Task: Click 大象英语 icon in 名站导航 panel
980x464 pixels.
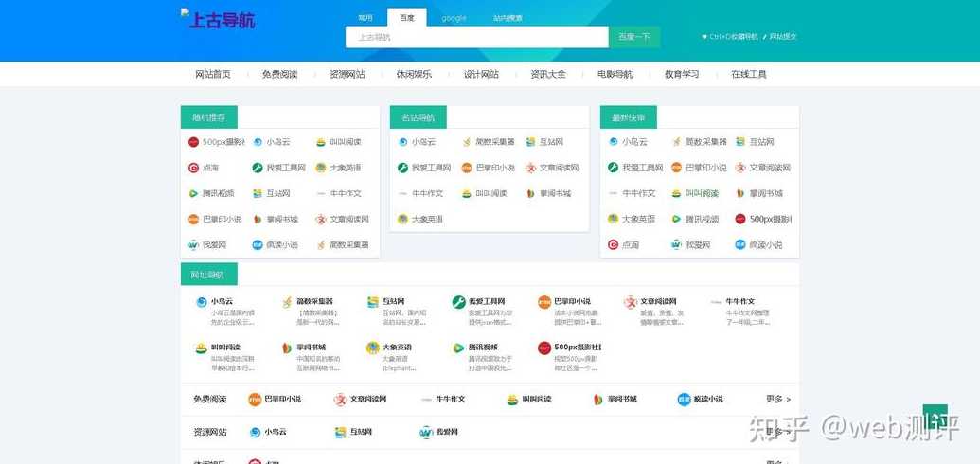Action: point(403,219)
